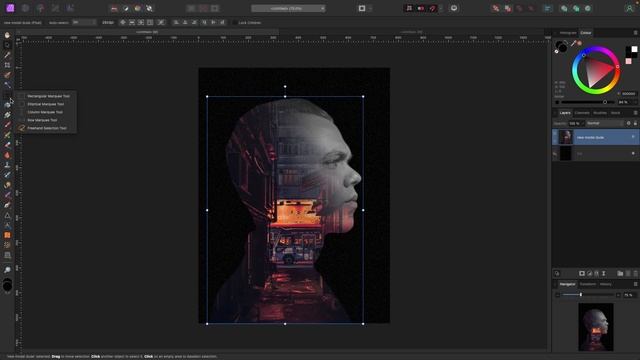Open the Navigator panel options menu
640x360 pixels.
coord(635,284)
